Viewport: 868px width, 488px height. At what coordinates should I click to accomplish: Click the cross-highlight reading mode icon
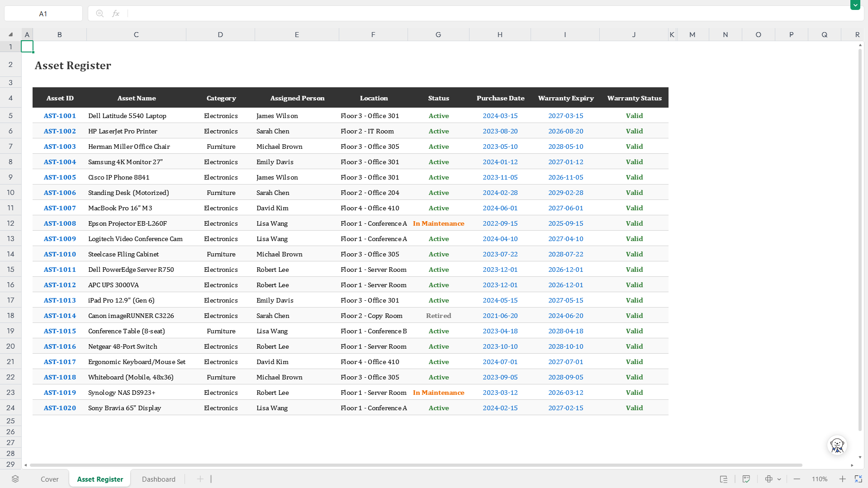click(x=768, y=479)
